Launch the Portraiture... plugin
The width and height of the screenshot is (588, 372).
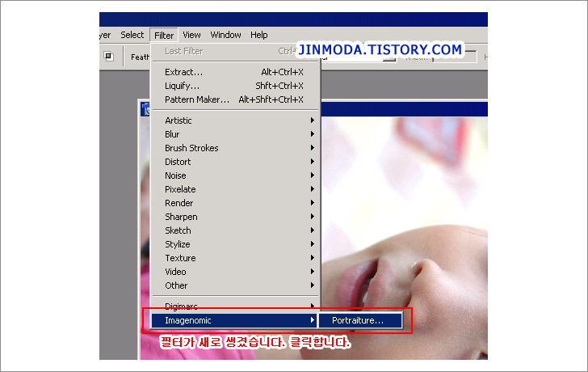360,320
